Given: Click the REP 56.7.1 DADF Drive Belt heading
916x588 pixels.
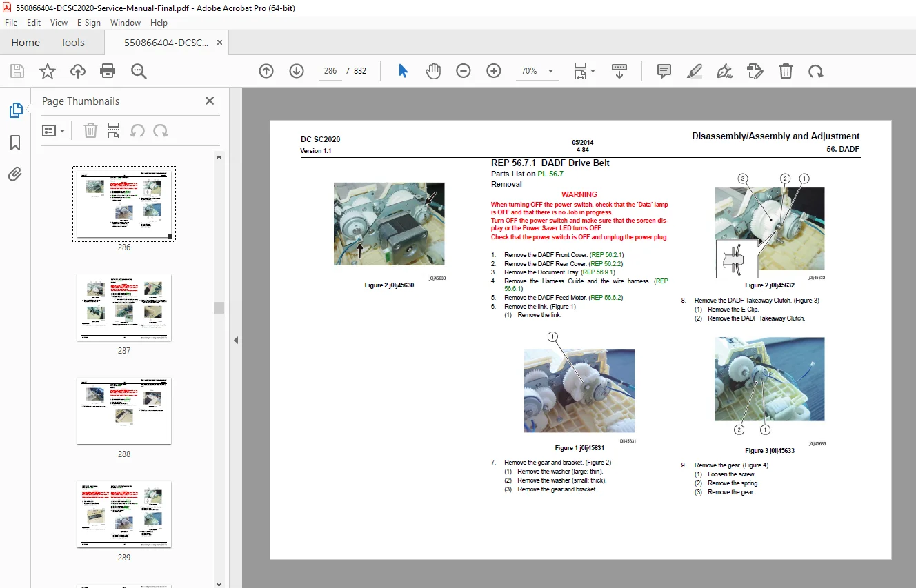Looking at the screenshot, I should tap(550, 163).
